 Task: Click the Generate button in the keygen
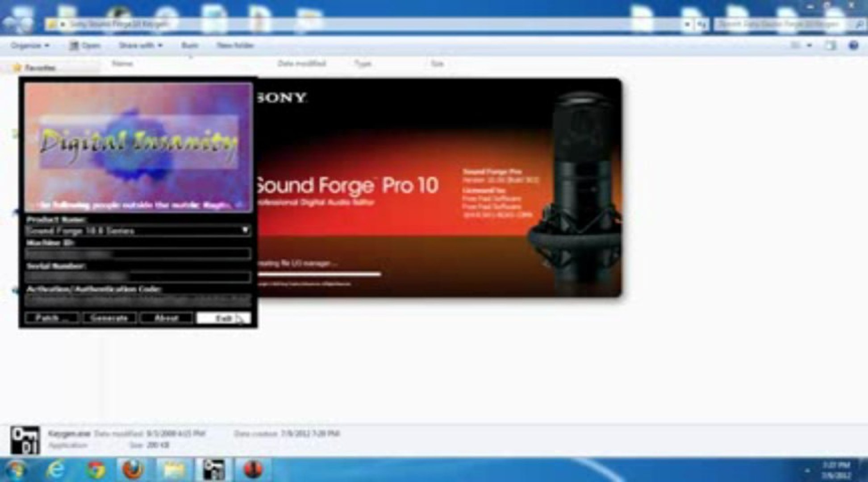tap(108, 318)
